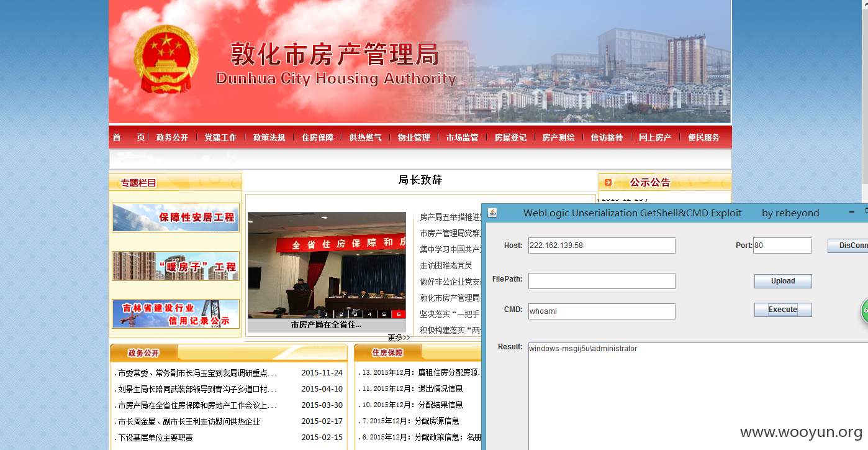
Task: Open news item 坚决落实“一把手
Action: point(451,314)
